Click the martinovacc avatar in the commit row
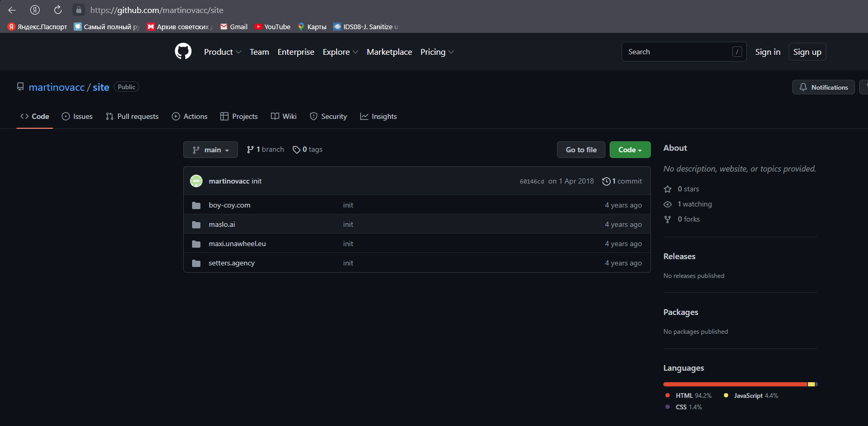This screenshot has width=868, height=426. pos(196,181)
